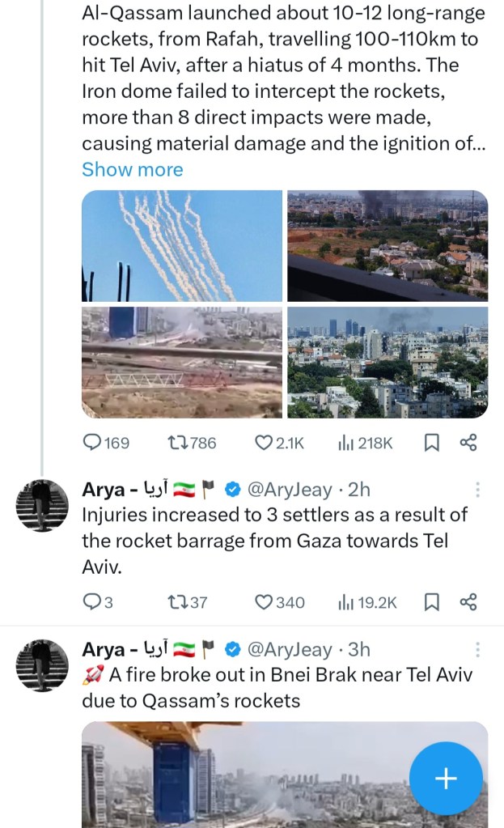Share the injuries increased post

(x=468, y=601)
